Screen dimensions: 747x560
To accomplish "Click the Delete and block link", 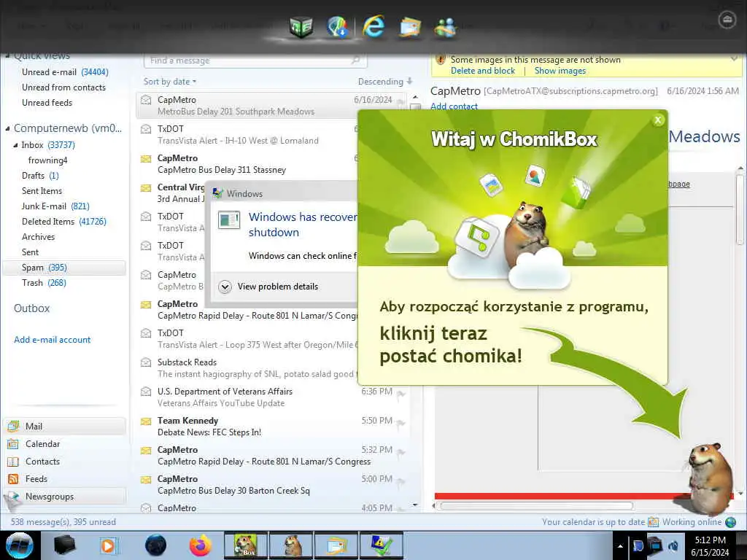I will [x=483, y=71].
